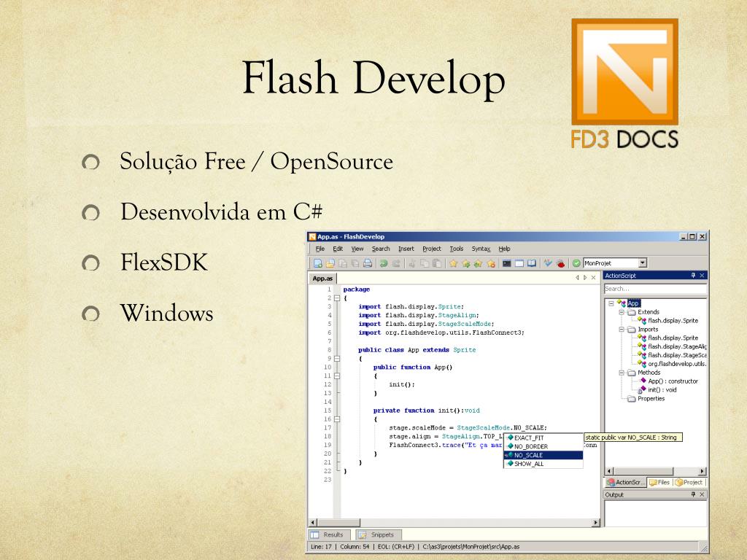The height and width of the screenshot is (560, 747).
Task: Open the MonProjet dropdown list
Action: pyautogui.click(x=642, y=262)
